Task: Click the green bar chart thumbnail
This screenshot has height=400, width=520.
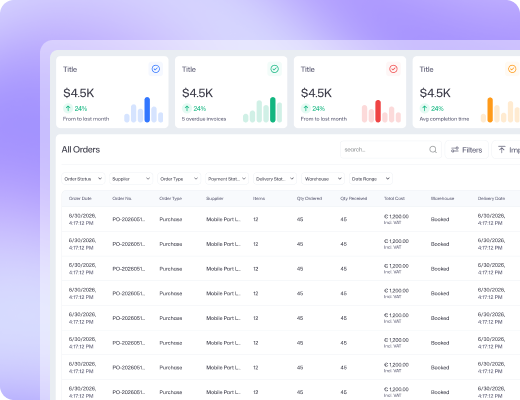Action: (263, 110)
